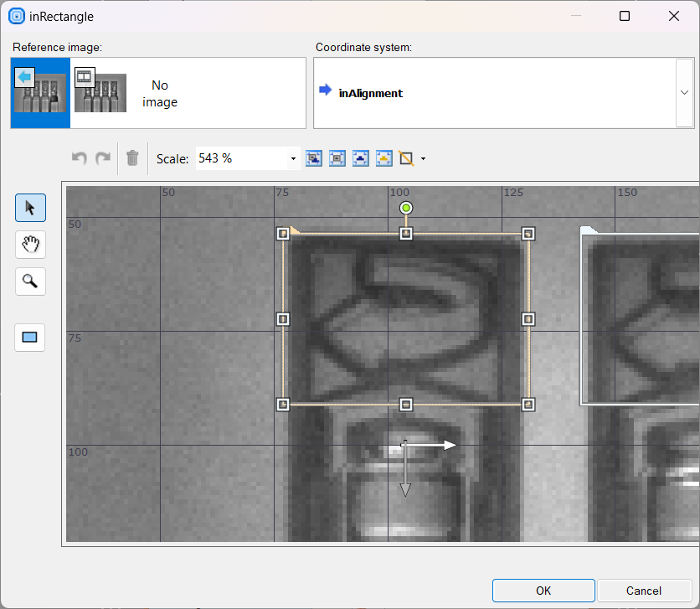Click fourth view icon right of Scale
Image resolution: width=700 pixels, height=609 pixels.
point(384,157)
